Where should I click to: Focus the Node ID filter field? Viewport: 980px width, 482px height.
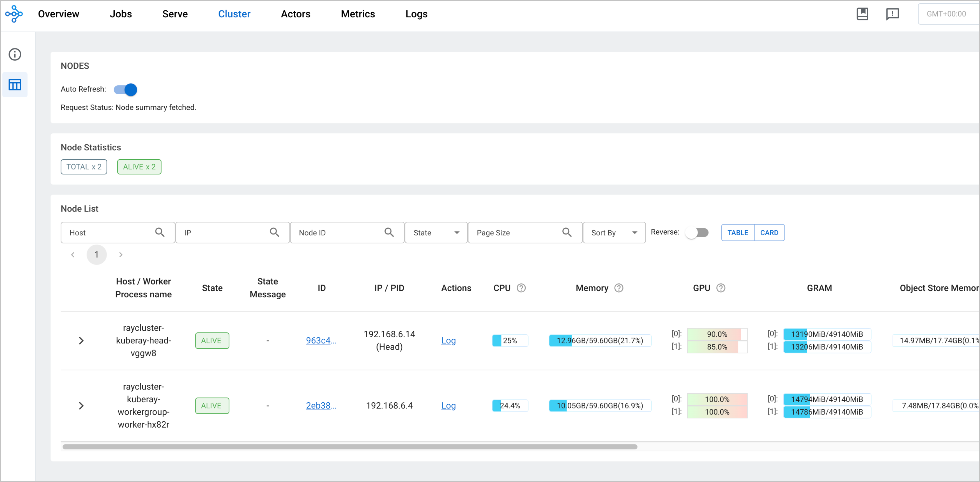click(347, 232)
